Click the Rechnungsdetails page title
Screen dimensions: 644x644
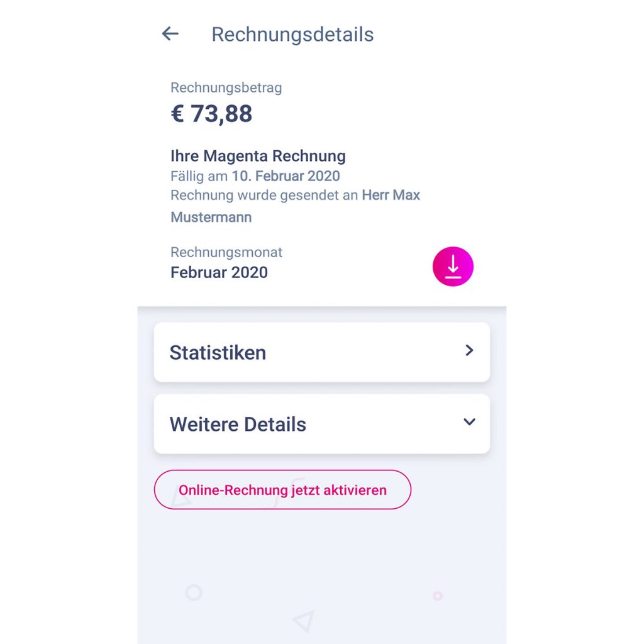(x=292, y=35)
